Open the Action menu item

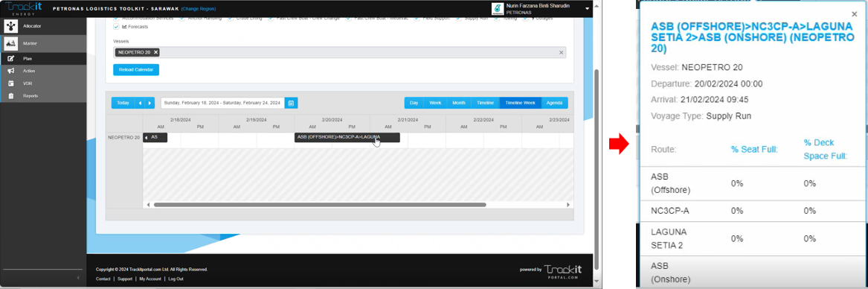point(43,71)
